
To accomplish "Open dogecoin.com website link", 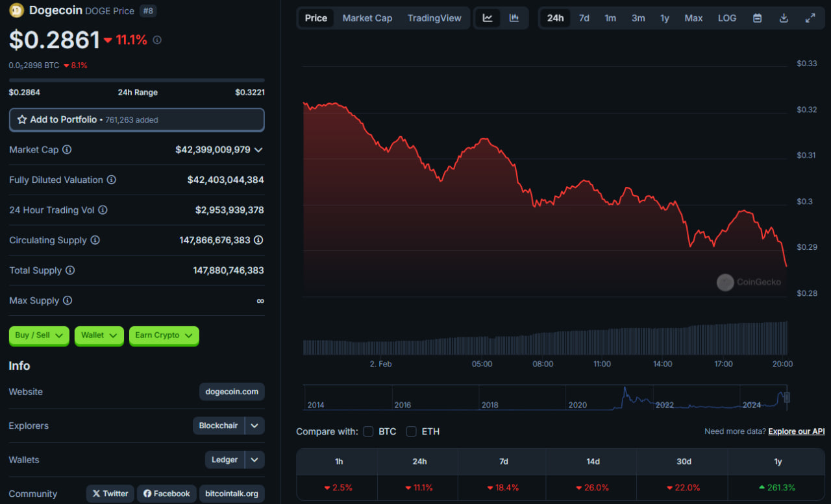I will (232, 392).
